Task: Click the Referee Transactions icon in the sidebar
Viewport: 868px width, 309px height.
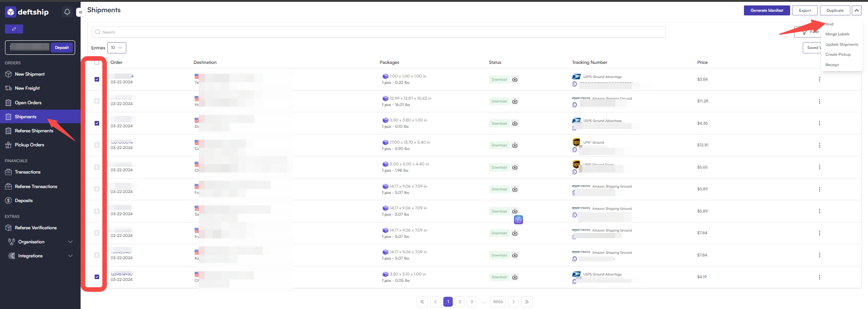Action: 8,187
